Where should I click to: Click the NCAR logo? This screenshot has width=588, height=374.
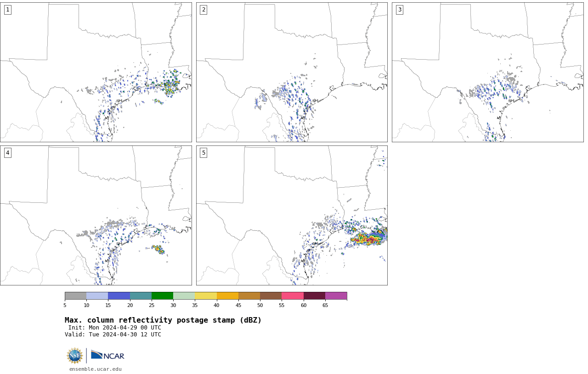pos(107,355)
